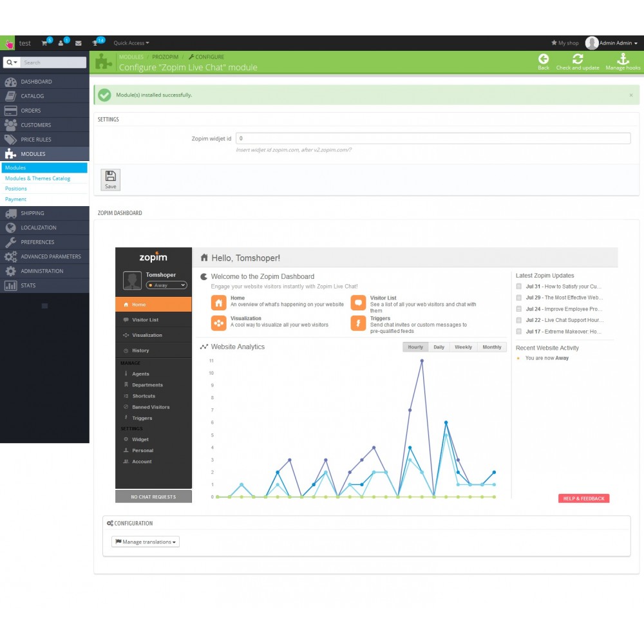
Task: Open History in the Zopim sidebar
Action: coord(153,350)
